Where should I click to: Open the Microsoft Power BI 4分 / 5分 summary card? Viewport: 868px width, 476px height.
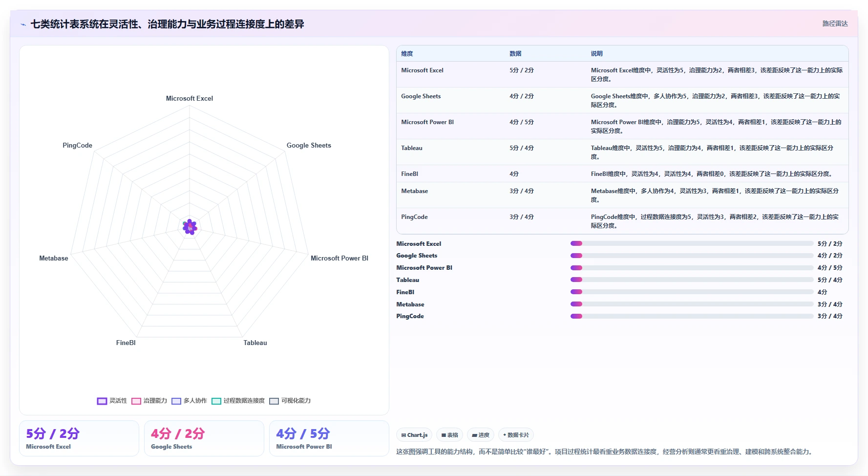(329, 438)
